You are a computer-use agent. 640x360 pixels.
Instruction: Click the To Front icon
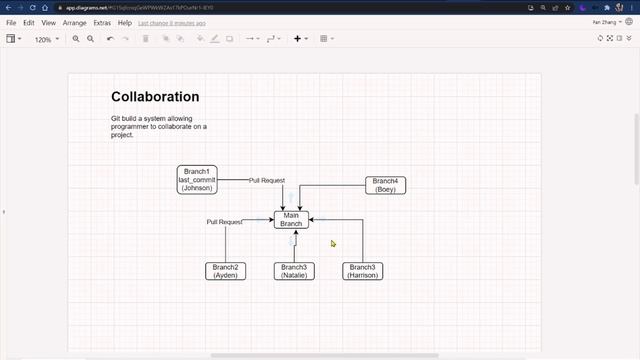(166, 39)
